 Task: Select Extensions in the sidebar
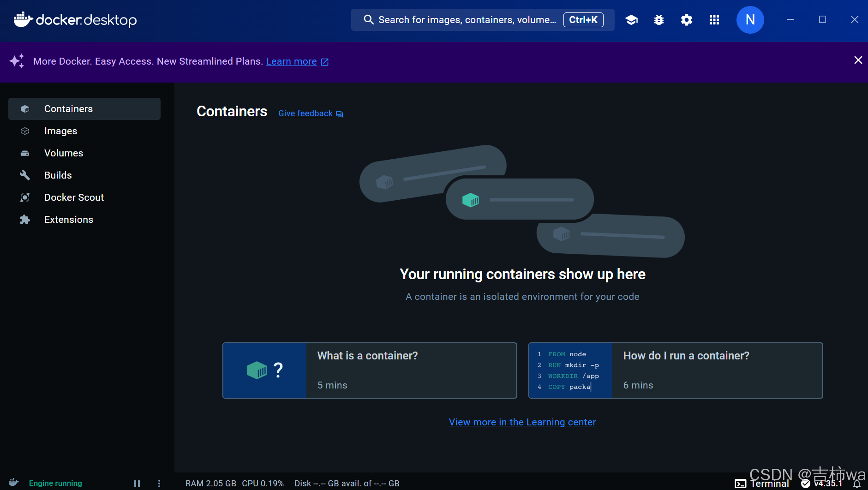click(x=84, y=220)
